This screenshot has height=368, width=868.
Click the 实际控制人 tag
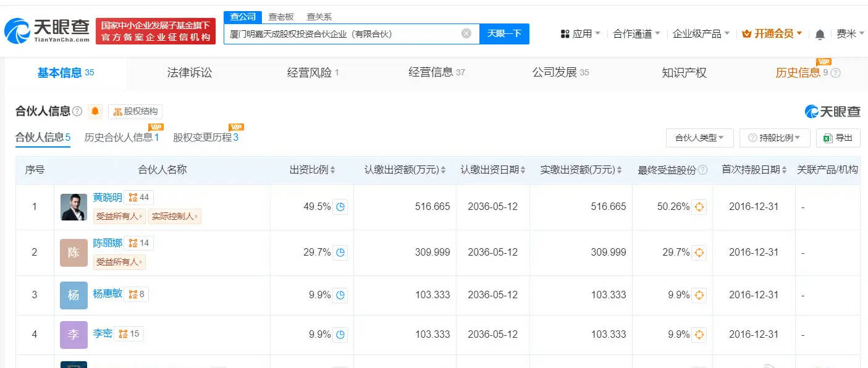click(175, 216)
